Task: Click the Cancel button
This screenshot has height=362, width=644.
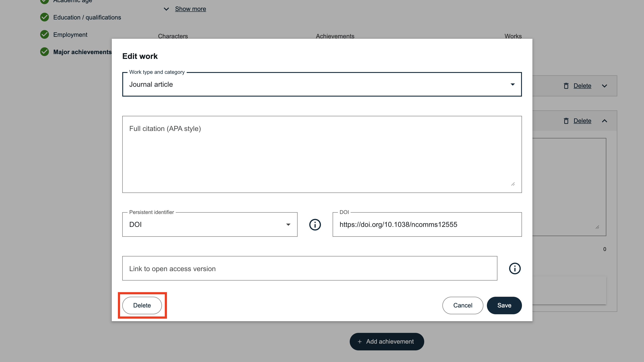Action: pos(463,305)
